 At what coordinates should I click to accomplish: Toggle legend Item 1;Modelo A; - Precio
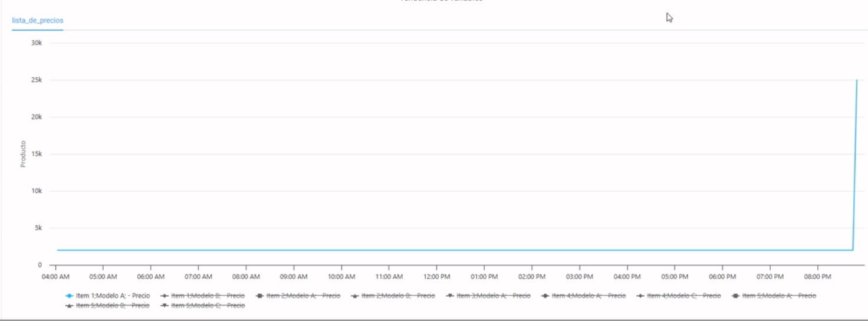click(x=108, y=296)
